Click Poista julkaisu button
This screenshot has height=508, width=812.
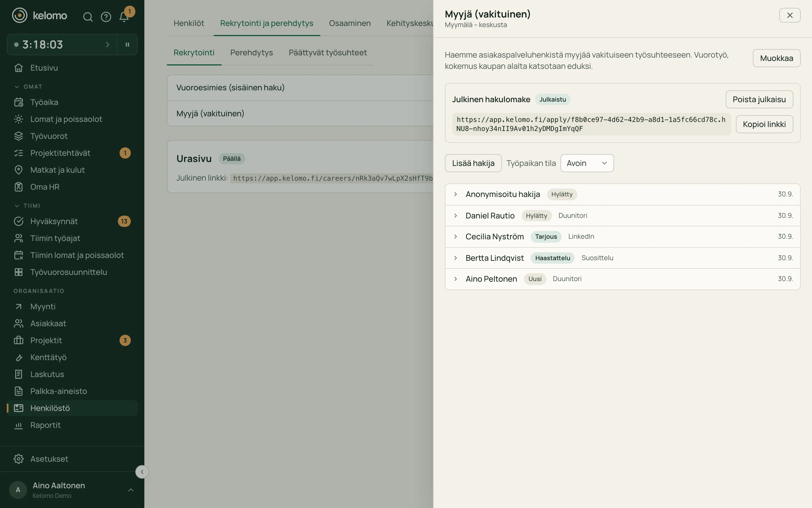tap(759, 99)
